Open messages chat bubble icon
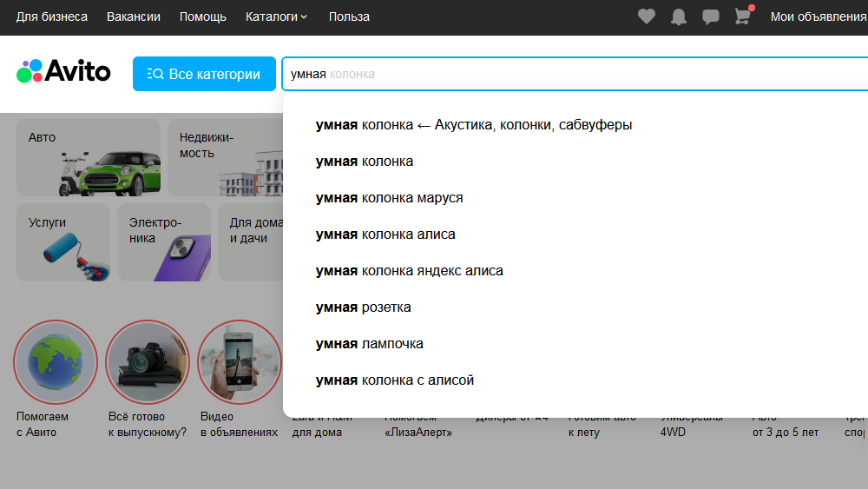Viewport: 868px width, 489px height. click(710, 17)
